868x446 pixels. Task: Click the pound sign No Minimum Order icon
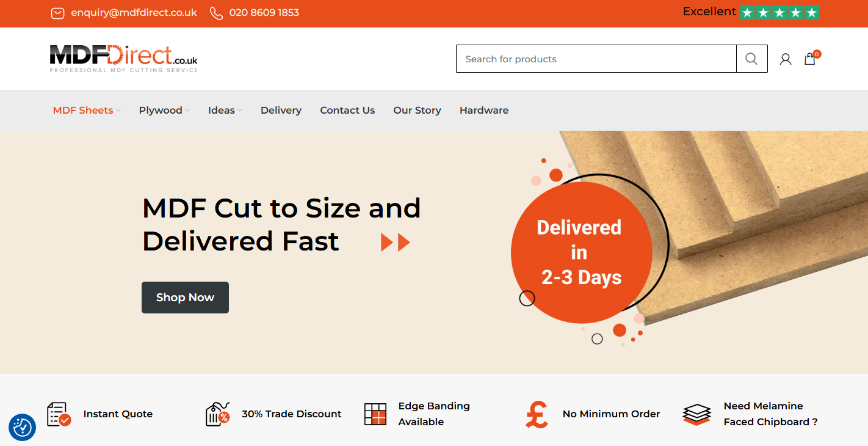click(537, 414)
